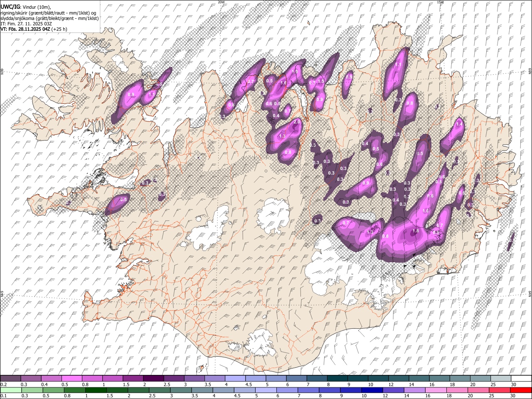
Task: Click the upper legend swatch between 14 and 16
Action: (x=419, y=378)
